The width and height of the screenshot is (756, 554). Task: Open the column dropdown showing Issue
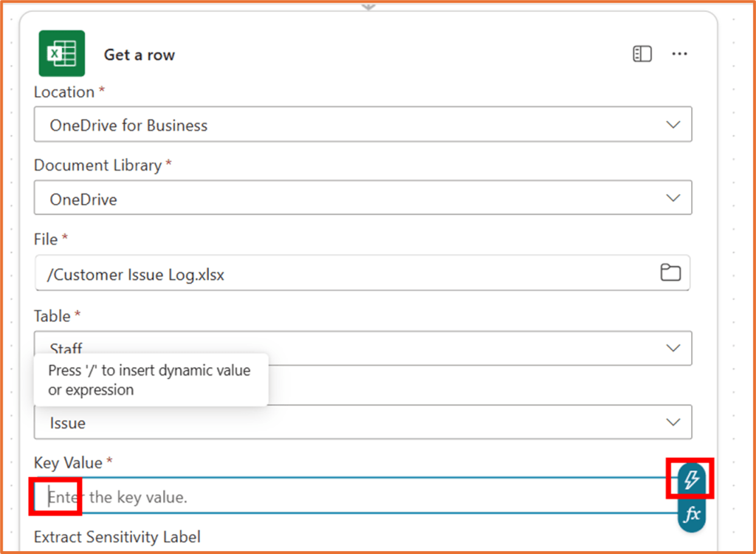tap(362, 422)
